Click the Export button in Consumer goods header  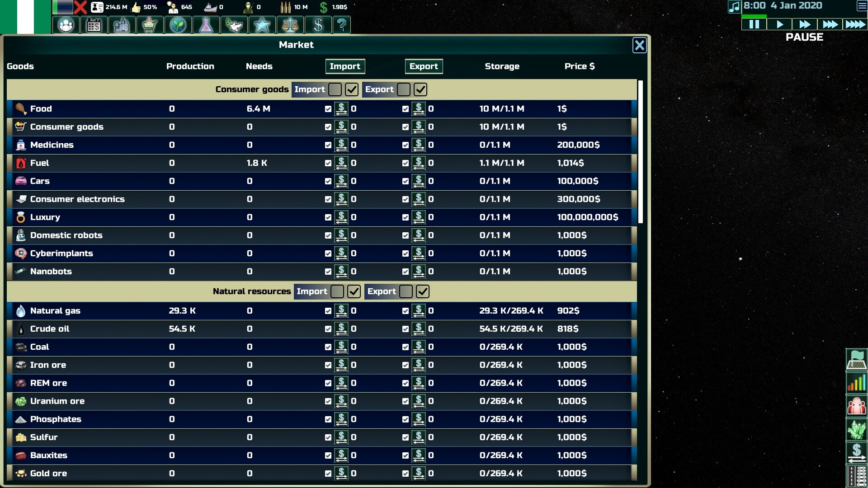tap(380, 89)
